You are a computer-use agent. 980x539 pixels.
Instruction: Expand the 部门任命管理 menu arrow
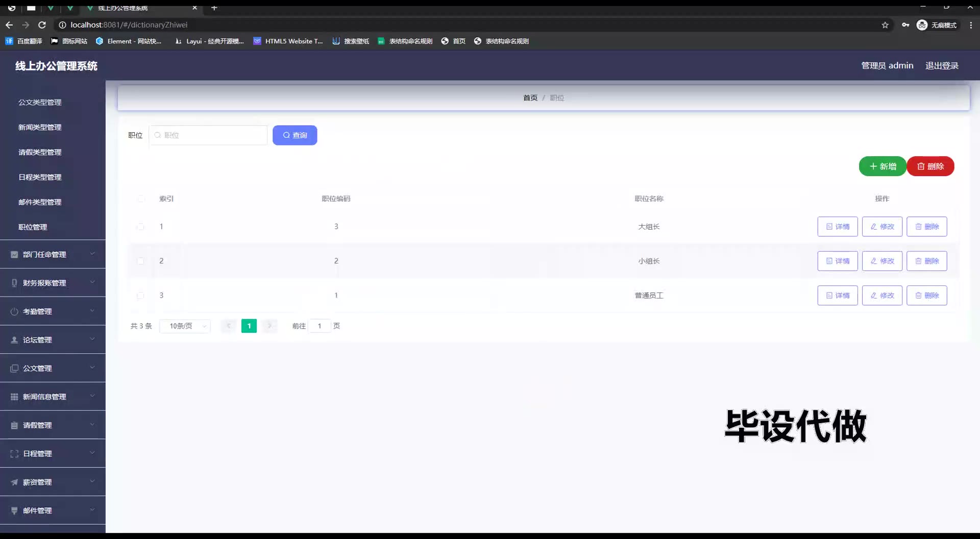(92, 254)
